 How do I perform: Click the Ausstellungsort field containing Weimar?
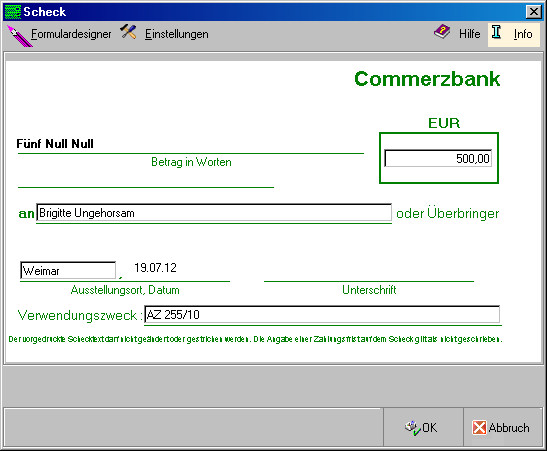point(68,270)
